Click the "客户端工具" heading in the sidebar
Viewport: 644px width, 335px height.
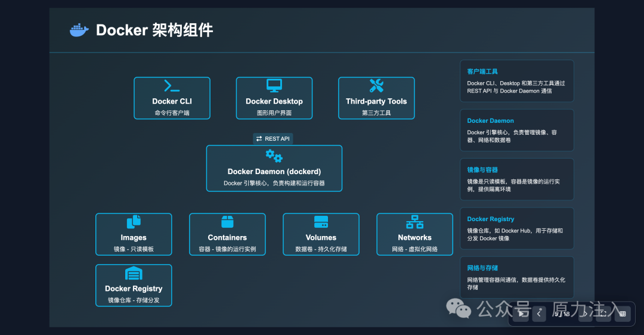click(x=482, y=72)
